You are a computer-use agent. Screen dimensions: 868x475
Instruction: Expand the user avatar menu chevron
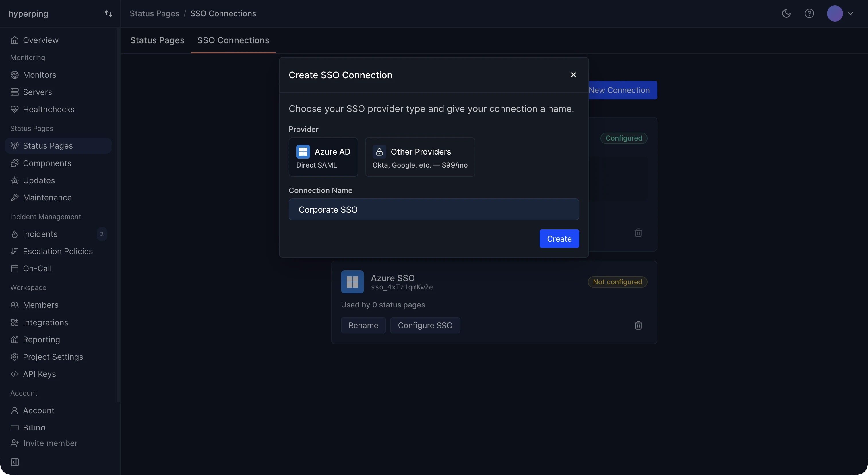[x=850, y=13]
